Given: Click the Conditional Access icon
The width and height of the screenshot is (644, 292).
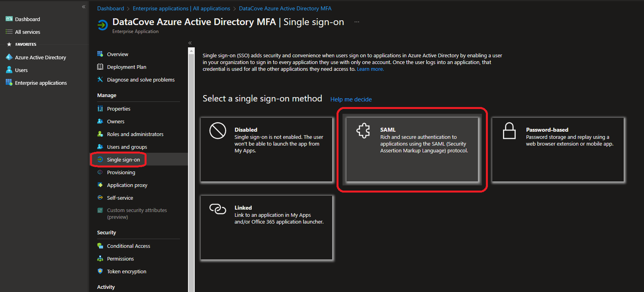Looking at the screenshot, I should pos(100,246).
